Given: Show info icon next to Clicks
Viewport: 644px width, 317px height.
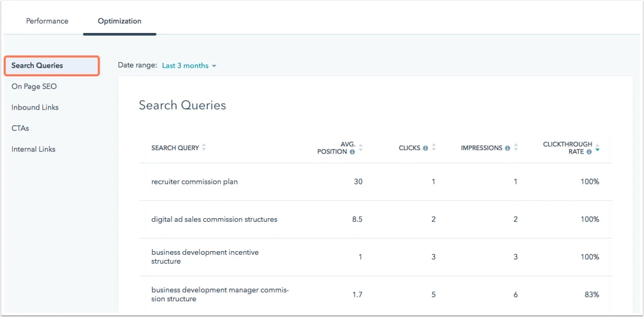Looking at the screenshot, I should (x=426, y=148).
